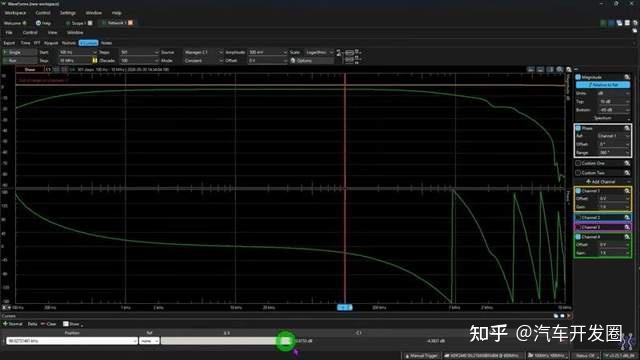Screen dimensions: 640x360
Task: Switch to the Scope 1 tab
Action: 77,23
